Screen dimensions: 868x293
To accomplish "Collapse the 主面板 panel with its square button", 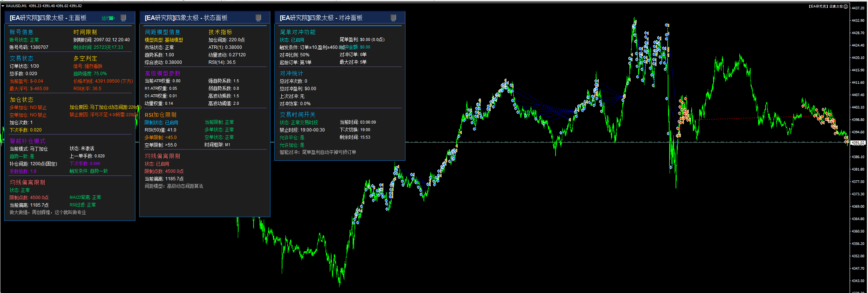I will 123,18.
